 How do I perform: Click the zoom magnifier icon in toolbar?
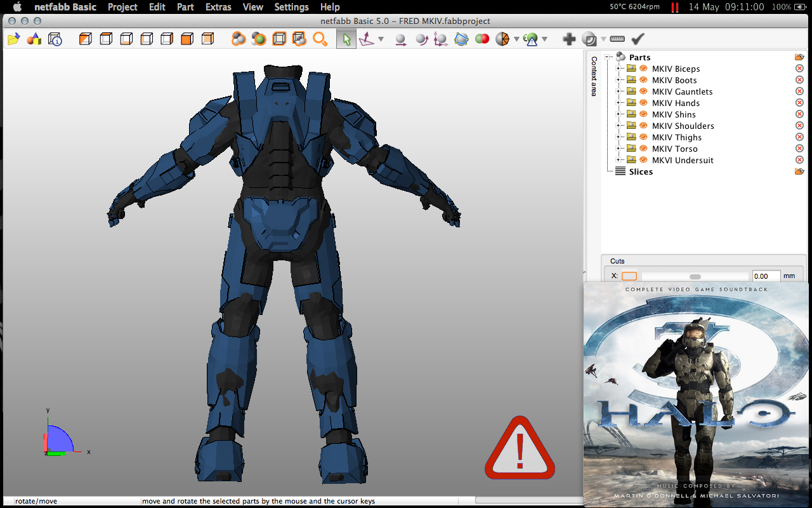tap(320, 39)
